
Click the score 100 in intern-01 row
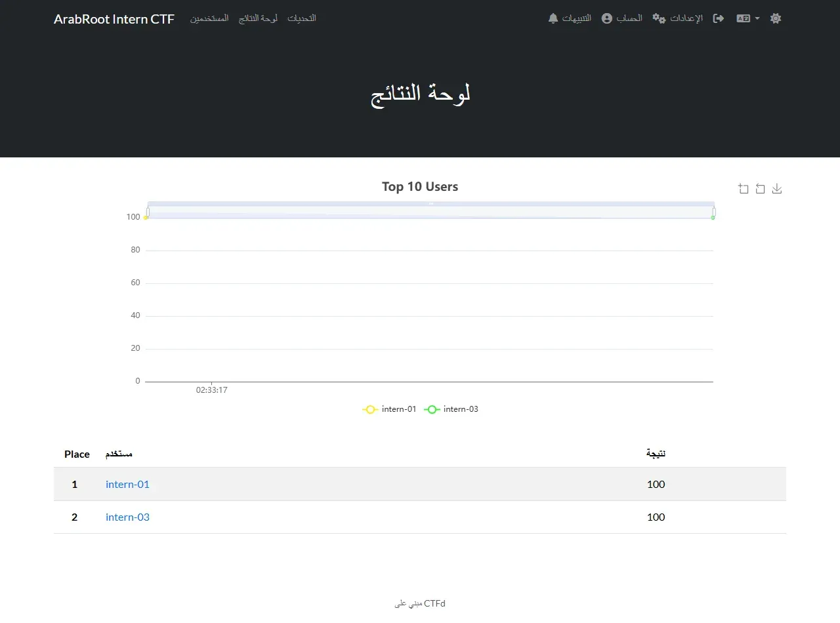pyautogui.click(x=656, y=485)
